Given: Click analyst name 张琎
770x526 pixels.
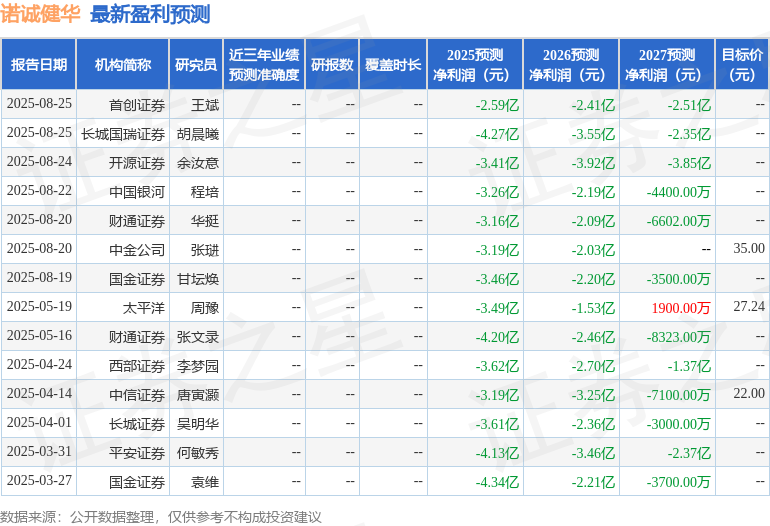Looking at the screenshot, I should [205, 250].
